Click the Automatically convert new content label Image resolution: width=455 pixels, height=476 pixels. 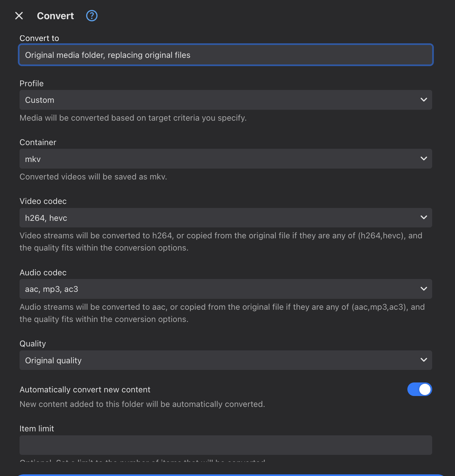click(x=85, y=390)
